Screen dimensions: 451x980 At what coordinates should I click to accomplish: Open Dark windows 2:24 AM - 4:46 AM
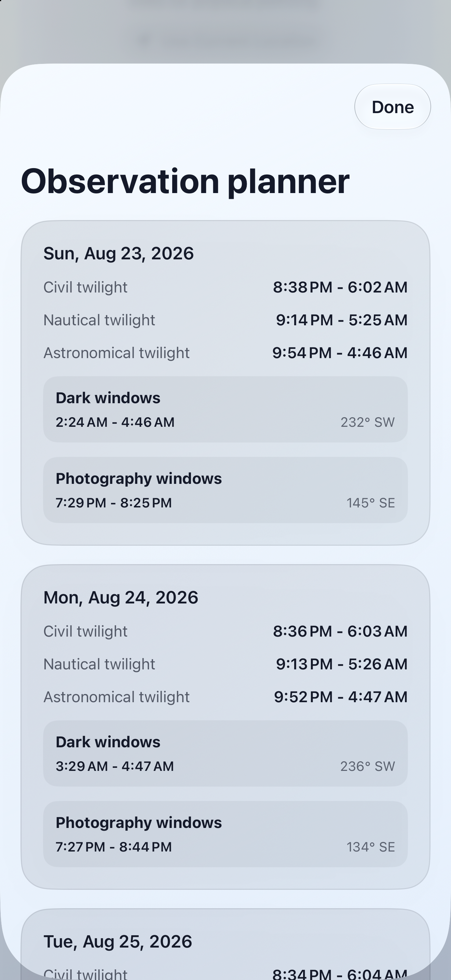click(x=225, y=409)
